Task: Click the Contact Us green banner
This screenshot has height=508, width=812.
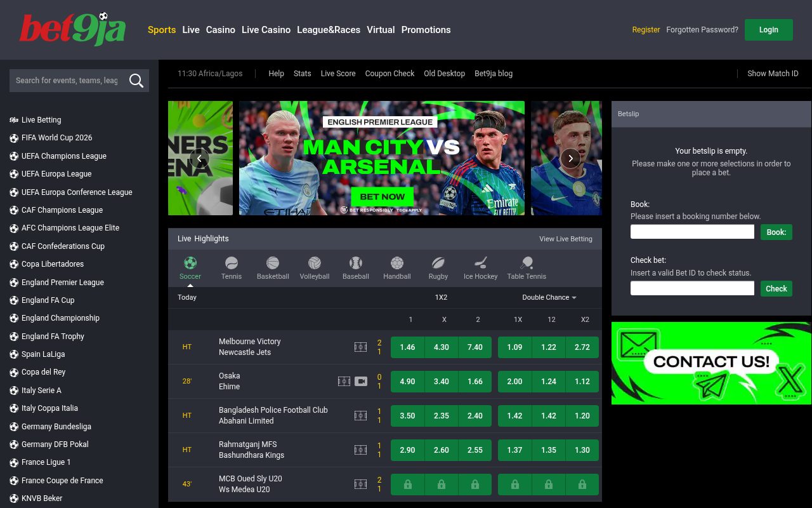Action: tap(710, 363)
